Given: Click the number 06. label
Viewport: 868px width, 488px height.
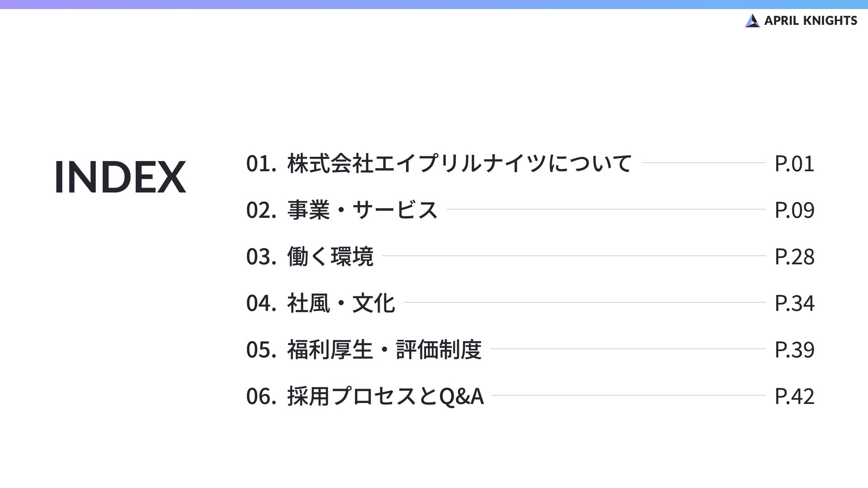Looking at the screenshot, I should tap(261, 396).
